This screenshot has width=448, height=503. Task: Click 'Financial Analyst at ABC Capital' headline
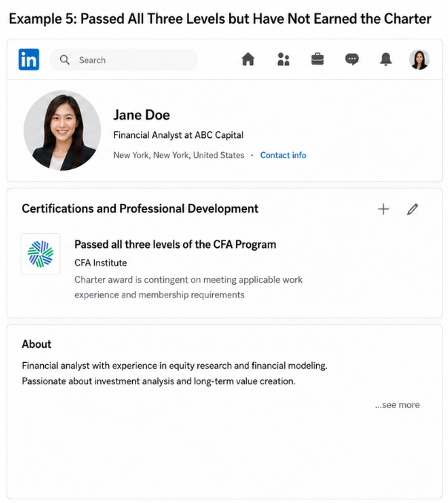point(178,135)
